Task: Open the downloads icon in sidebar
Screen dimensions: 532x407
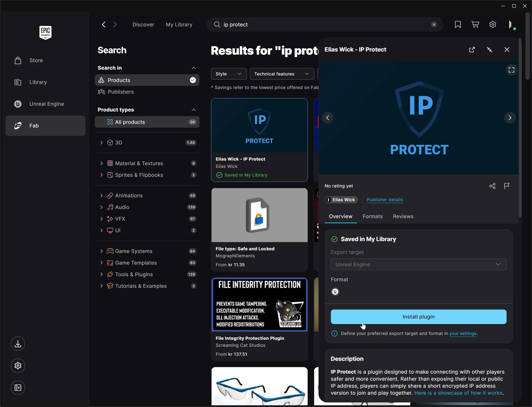Action: (18, 344)
